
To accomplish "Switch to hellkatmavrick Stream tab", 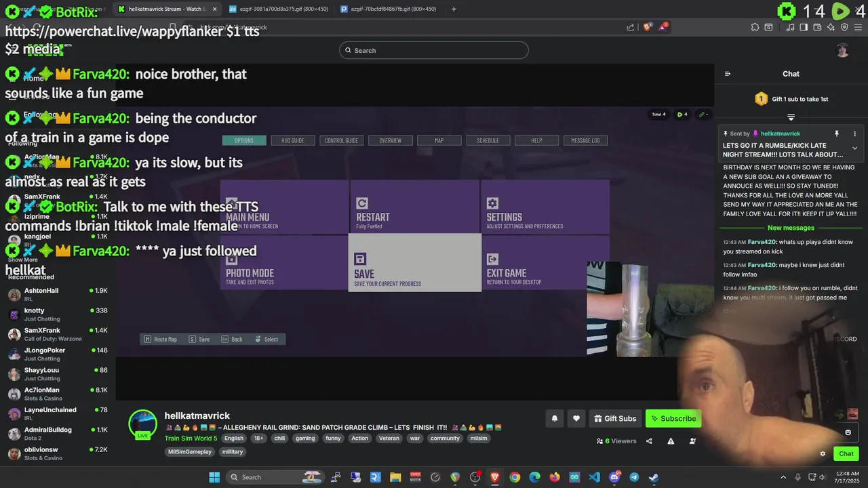I will click(166, 9).
